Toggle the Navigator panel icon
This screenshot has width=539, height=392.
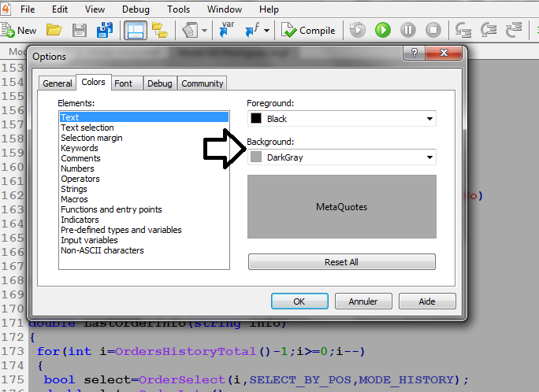pyautogui.click(x=135, y=30)
